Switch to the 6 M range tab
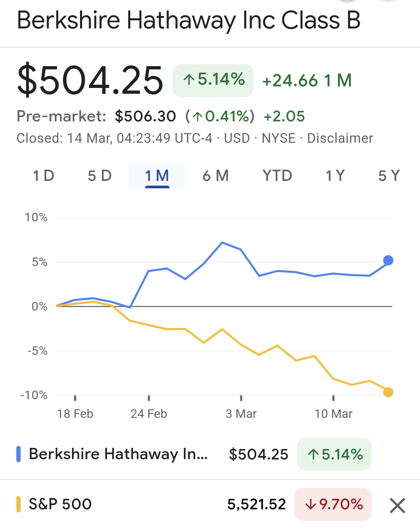The height and width of the screenshot is (528, 420). pos(215,176)
